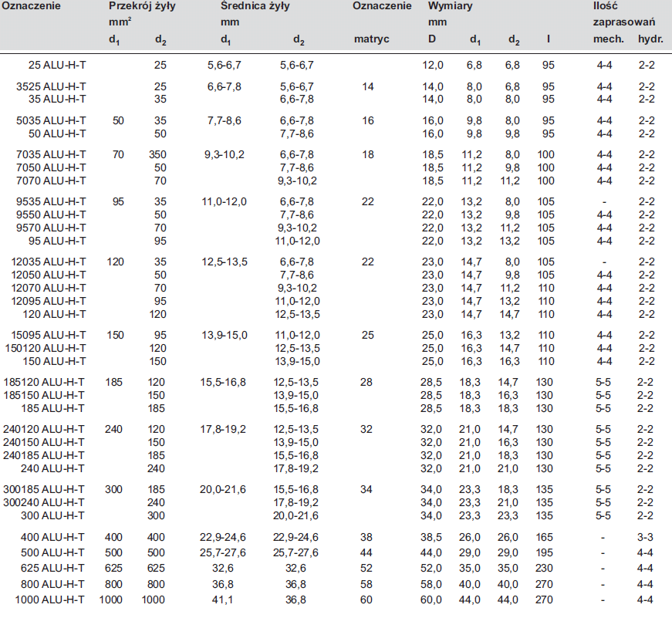Click the 3-3 hydr. value
The height and width of the screenshot is (618, 672).
click(x=647, y=536)
